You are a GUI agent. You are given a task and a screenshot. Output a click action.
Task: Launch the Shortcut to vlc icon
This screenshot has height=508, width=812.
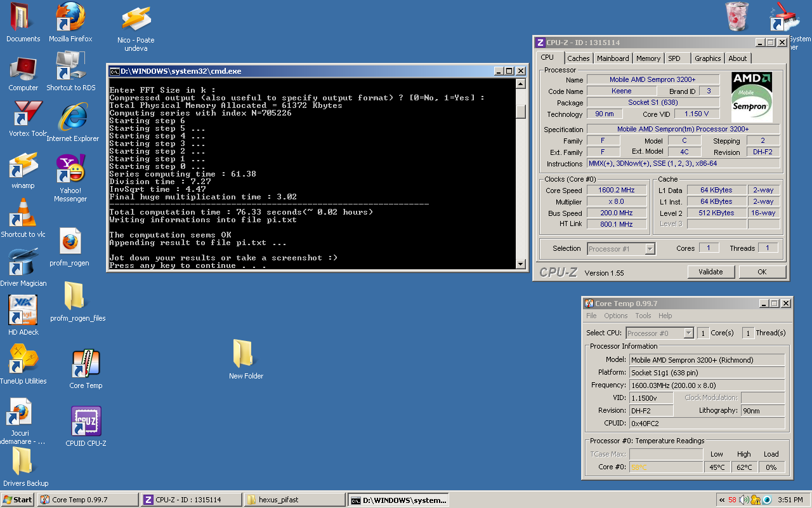[x=23, y=218]
